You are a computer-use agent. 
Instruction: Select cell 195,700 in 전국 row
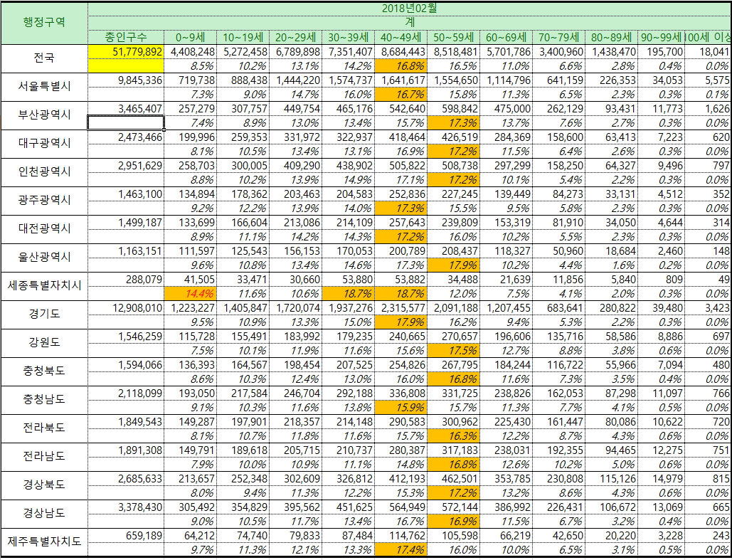click(661, 52)
